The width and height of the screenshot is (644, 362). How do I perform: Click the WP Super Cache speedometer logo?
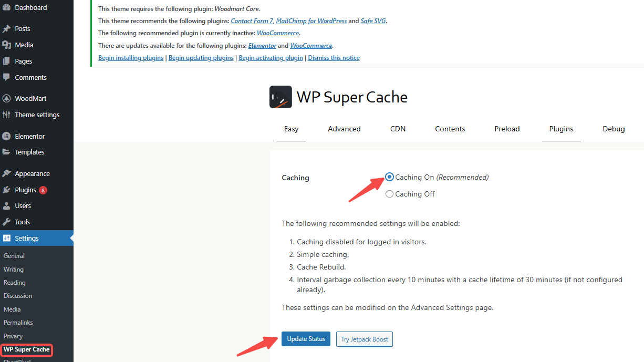click(x=280, y=97)
